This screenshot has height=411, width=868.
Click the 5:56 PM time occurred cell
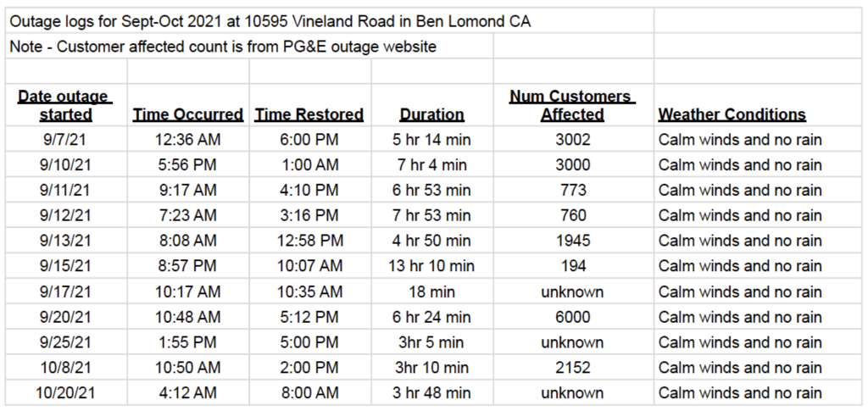(188, 165)
